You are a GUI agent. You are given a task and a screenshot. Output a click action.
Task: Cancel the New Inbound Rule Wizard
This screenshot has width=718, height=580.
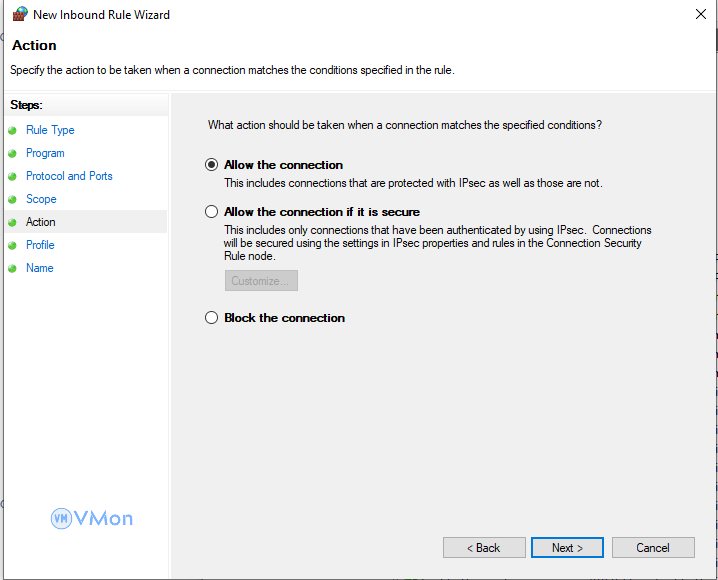pyautogui.click(x=653, y=548)
